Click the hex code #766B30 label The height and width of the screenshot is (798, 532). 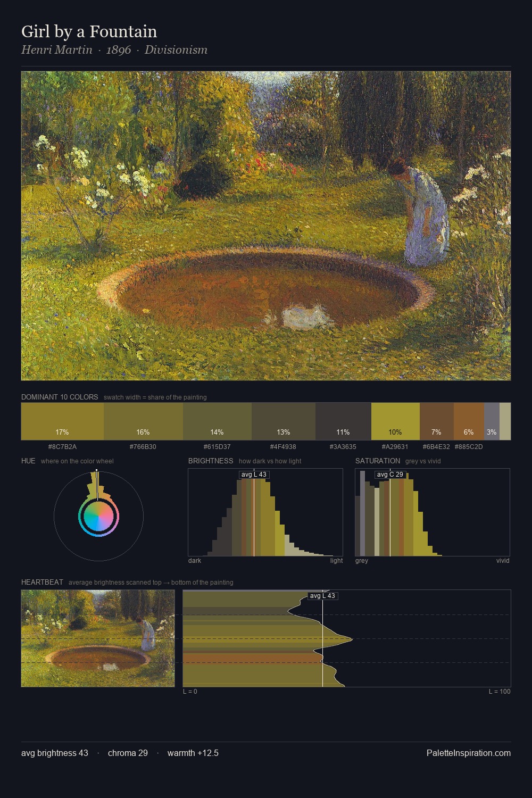click(143, 447)
